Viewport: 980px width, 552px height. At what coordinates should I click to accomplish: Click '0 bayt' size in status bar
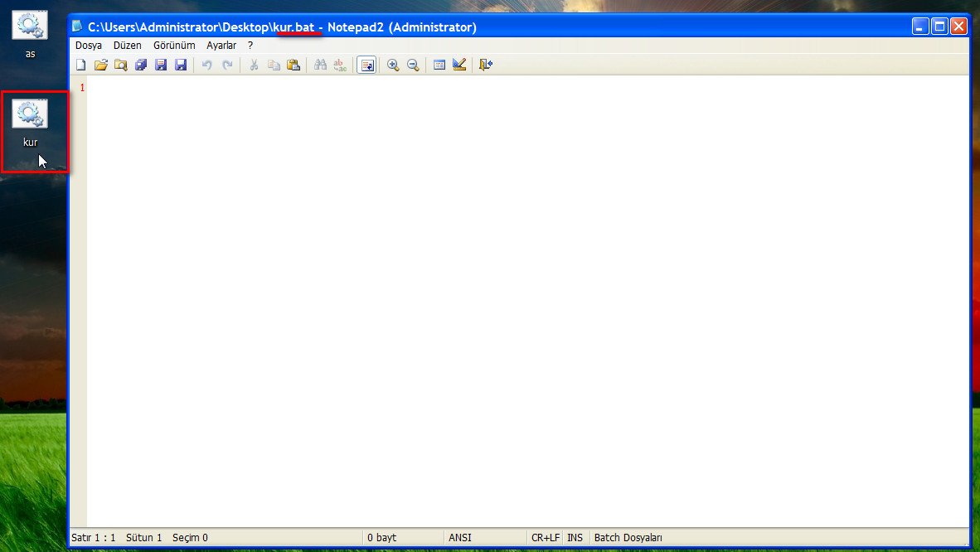pos(382,538)
